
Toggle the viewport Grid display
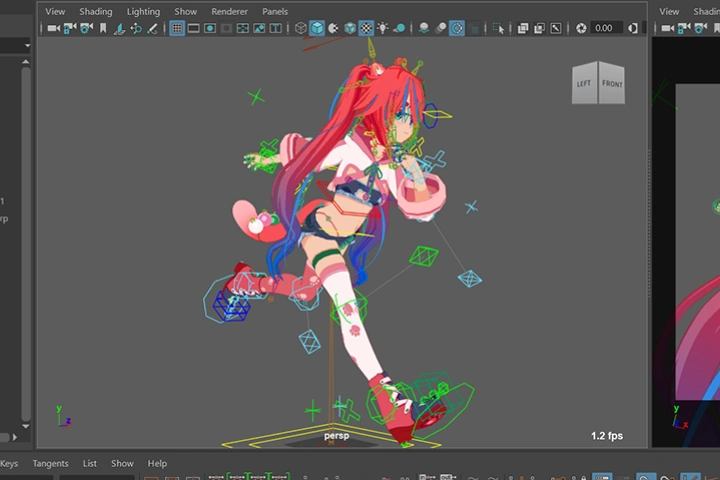[177, 28]
